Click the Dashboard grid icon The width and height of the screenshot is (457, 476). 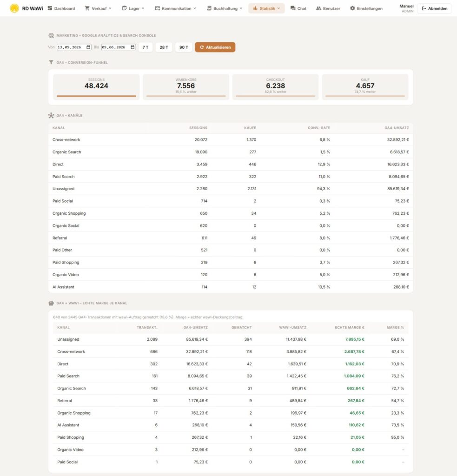[50, 8]
